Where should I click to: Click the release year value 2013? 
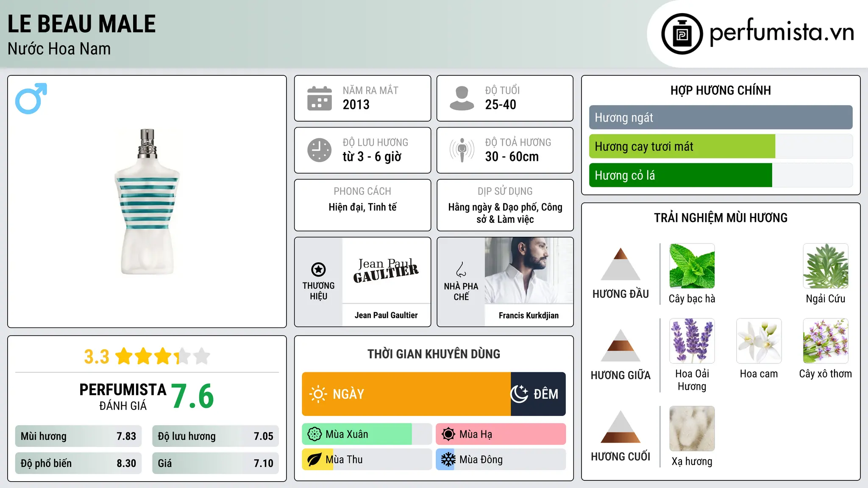(356, 105)
